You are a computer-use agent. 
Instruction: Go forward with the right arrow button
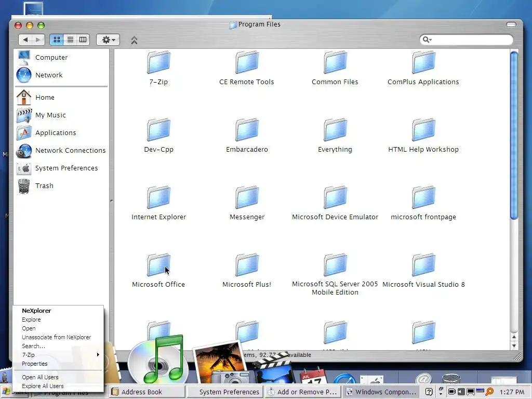[x=38, y=39]
